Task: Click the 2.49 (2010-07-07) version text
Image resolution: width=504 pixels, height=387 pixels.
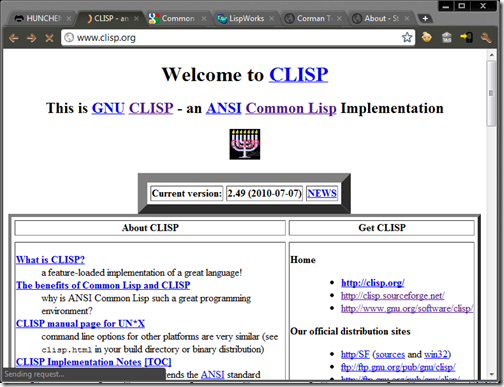Action: pyautogui.click(x=265, y=193)
